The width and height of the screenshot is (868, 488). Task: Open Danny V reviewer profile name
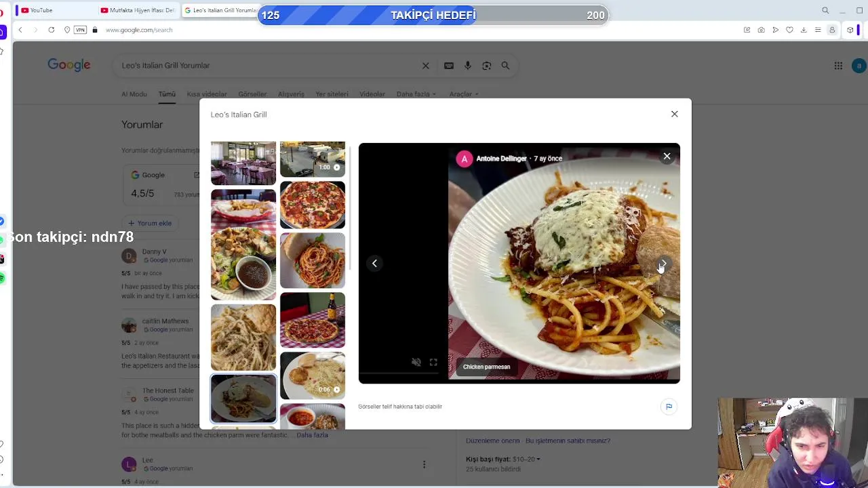click(155, 251)
